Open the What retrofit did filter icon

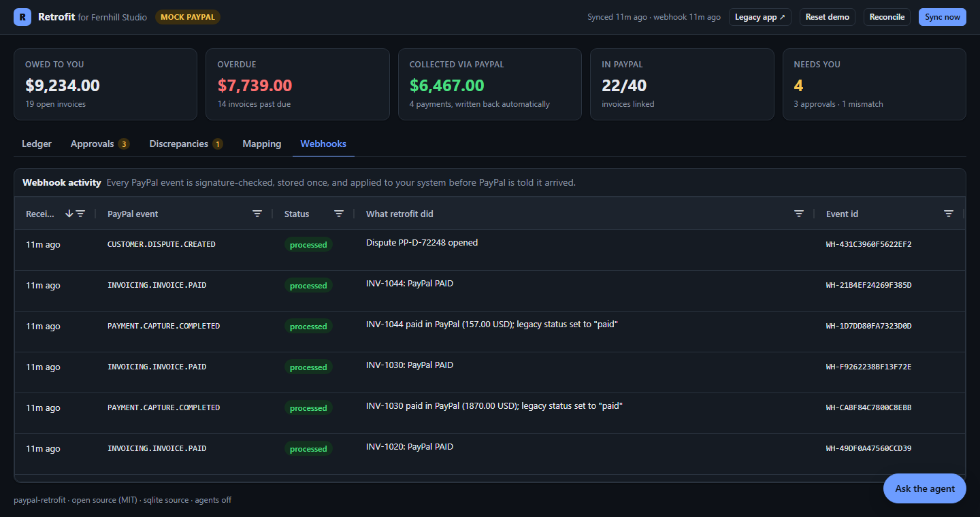(x=799, y=214)
